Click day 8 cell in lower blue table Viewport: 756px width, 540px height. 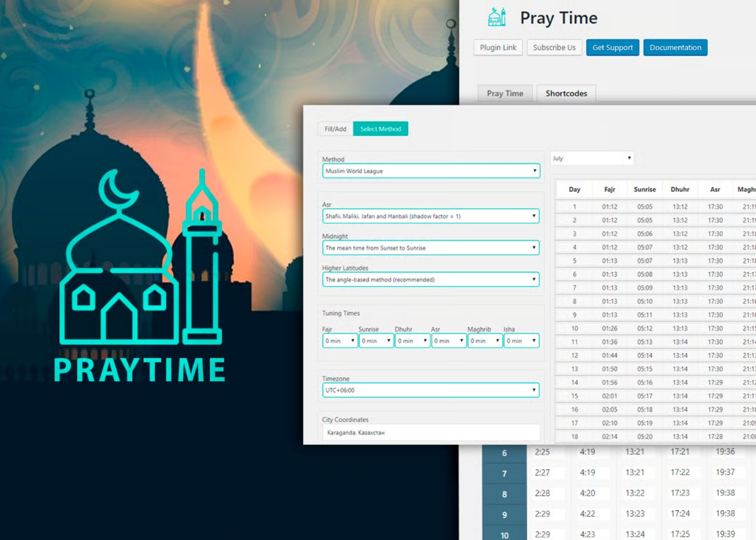coord(504,494)
